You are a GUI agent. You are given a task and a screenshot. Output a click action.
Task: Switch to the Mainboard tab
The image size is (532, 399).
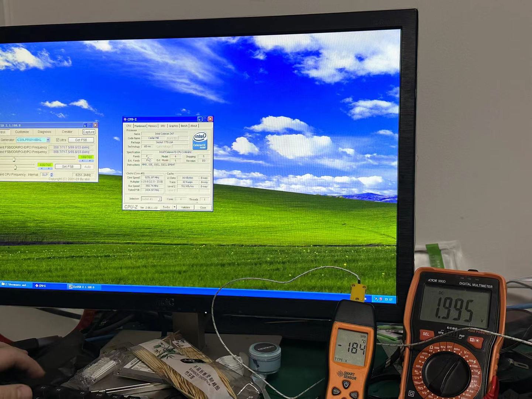(x=140, y=126)
